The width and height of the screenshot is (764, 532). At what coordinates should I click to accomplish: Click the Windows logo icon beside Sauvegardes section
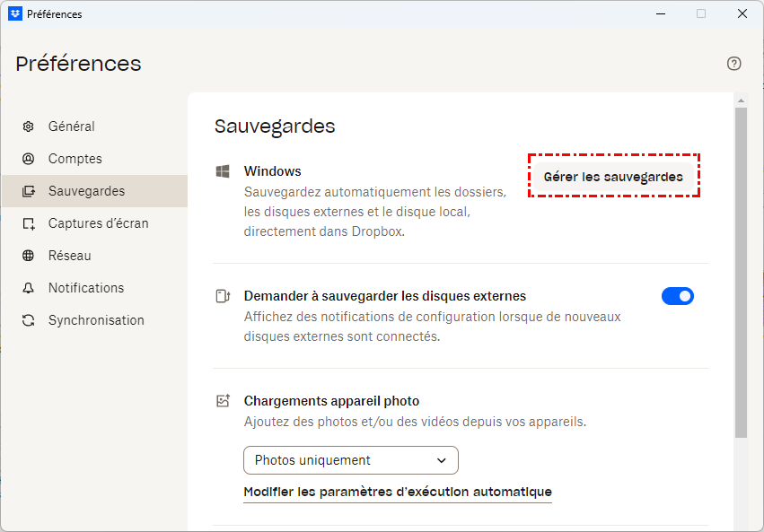click(223, 171)
